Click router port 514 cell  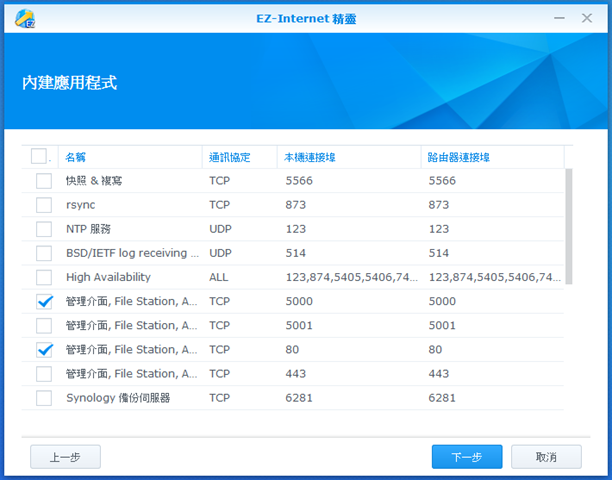[439, 253]
